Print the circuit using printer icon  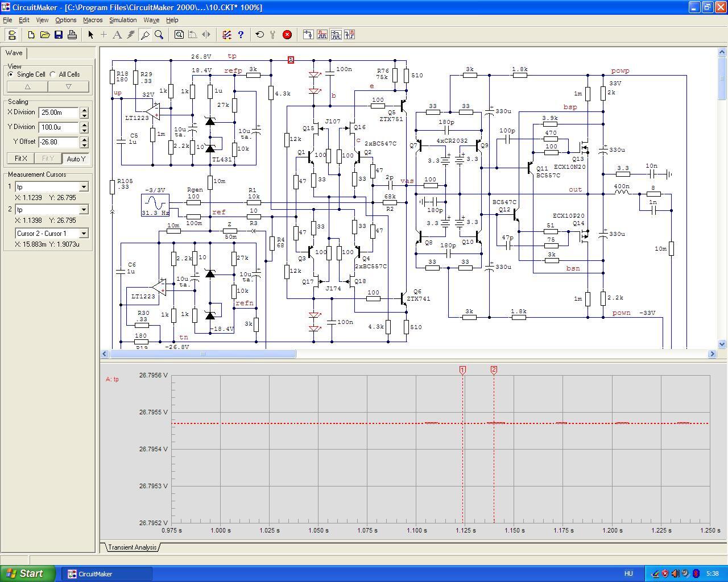(72, 35)
